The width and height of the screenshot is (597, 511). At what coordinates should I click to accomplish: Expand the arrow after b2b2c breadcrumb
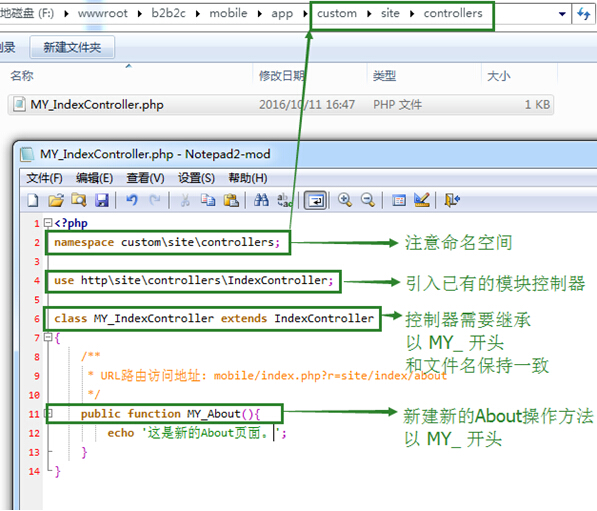pos(198,14)
